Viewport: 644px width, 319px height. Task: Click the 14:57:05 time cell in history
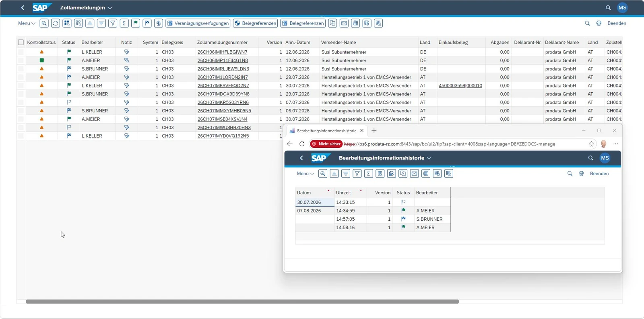click(350, 219)
